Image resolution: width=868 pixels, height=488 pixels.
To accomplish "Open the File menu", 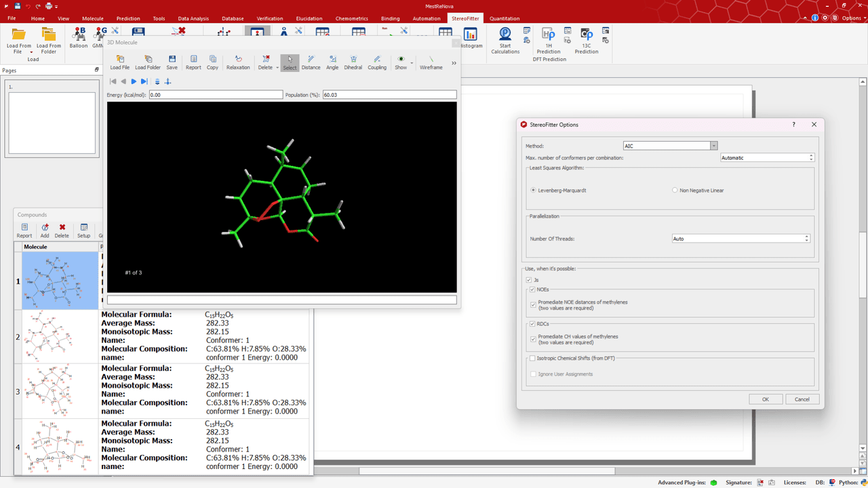I will click(12, 18).
